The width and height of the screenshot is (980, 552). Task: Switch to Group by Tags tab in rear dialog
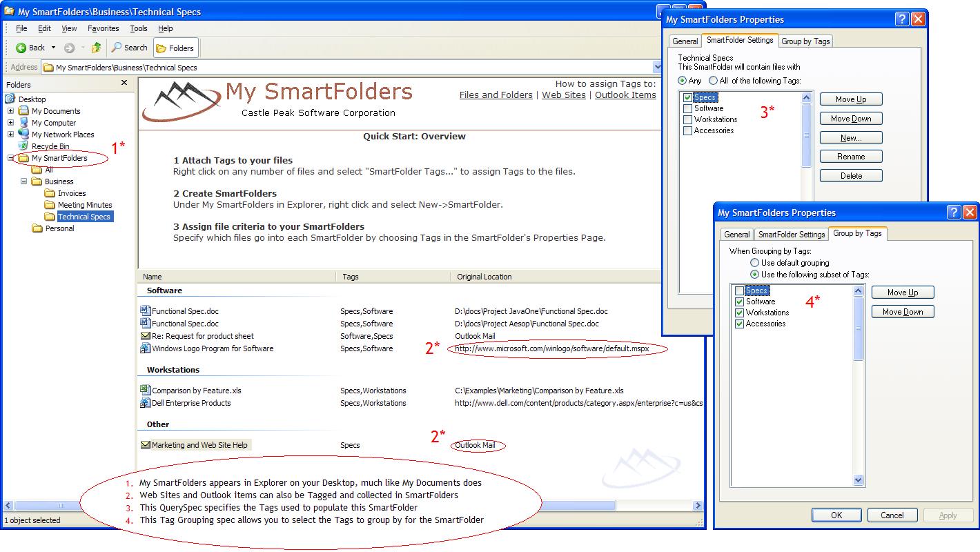coord(805,41)
